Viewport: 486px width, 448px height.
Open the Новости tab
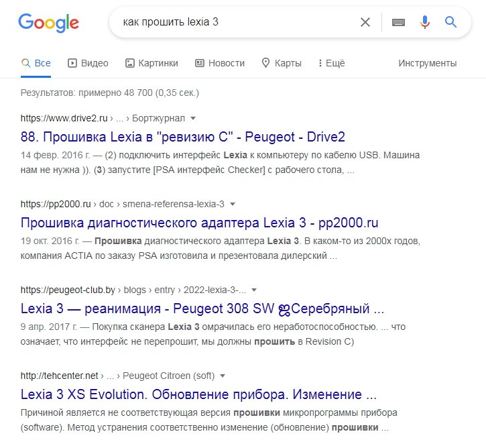(x=220, y=63)
